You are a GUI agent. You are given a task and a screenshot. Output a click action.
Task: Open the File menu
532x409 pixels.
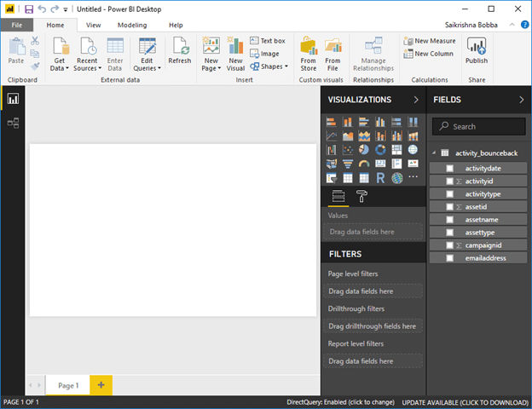click(17, 25)
